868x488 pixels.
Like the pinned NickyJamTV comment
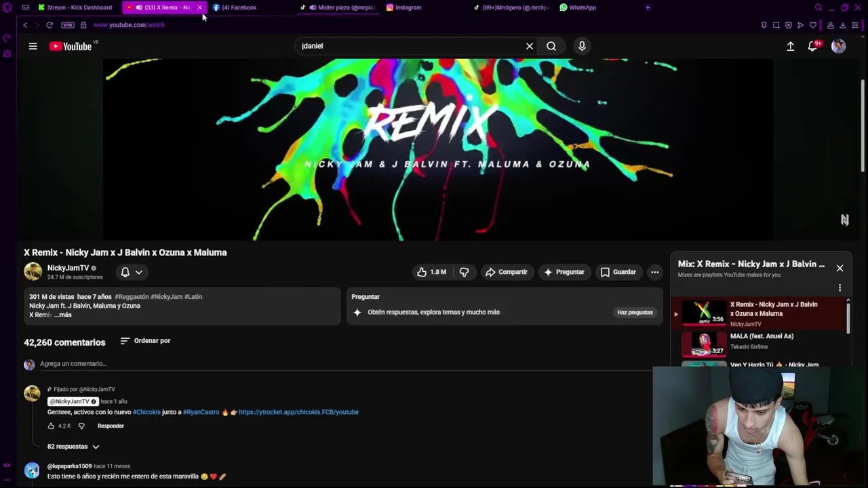[x=51, y=426]
